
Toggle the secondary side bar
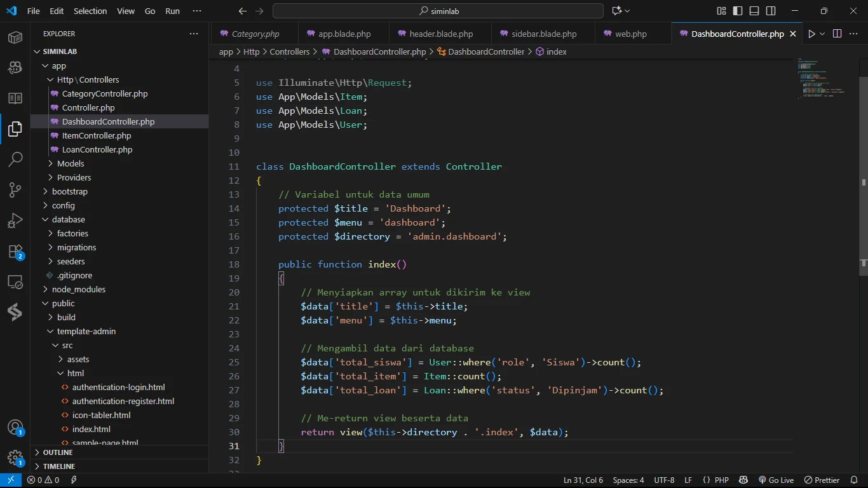tap(771, 11)
